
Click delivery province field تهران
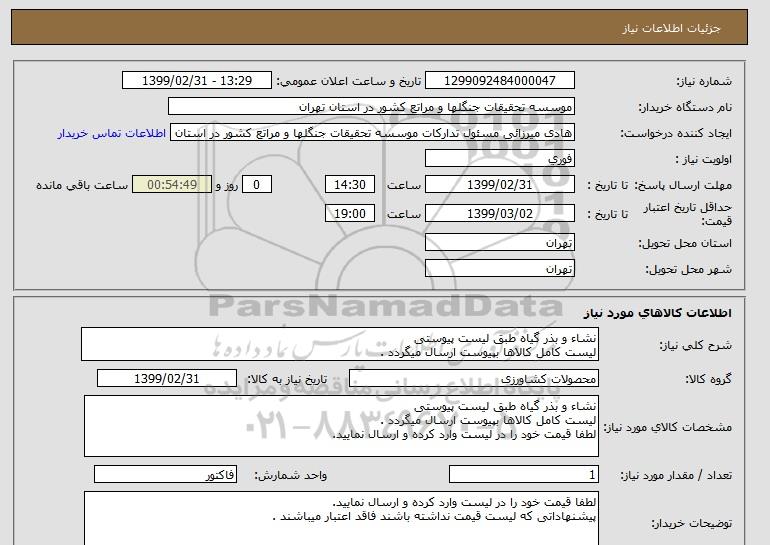coord(499,243)
